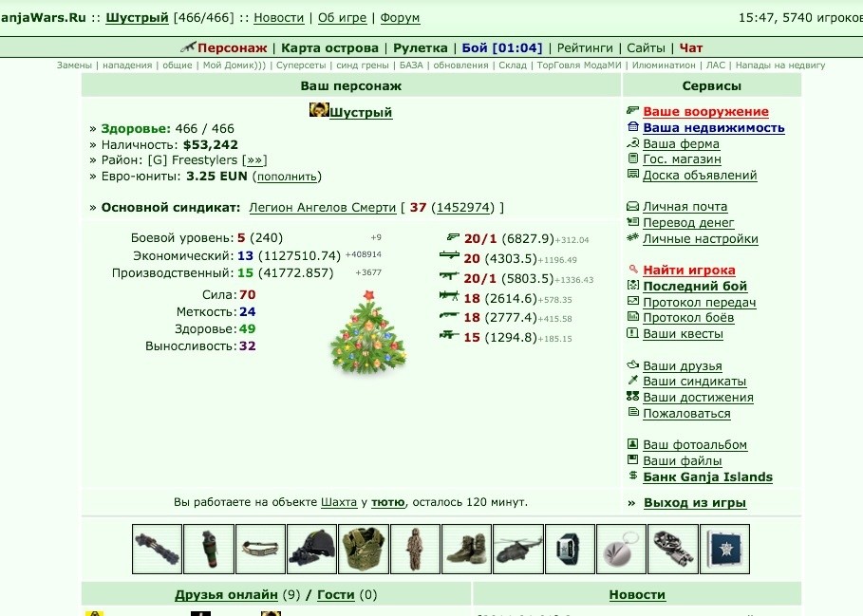Click the syndicate avatar icon beside Шустрый
The width and height of the screenshot is (863, 616).
[x=319, y=110]
